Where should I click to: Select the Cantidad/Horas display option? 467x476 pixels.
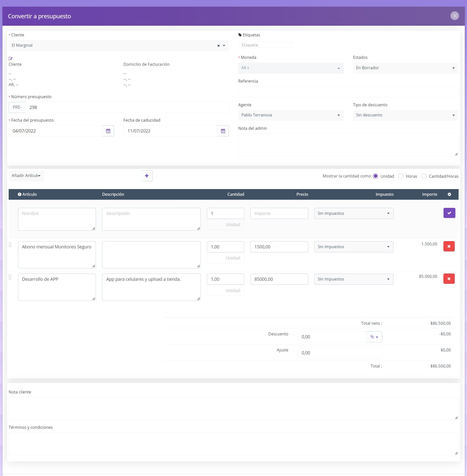click(x=424, y=176)
